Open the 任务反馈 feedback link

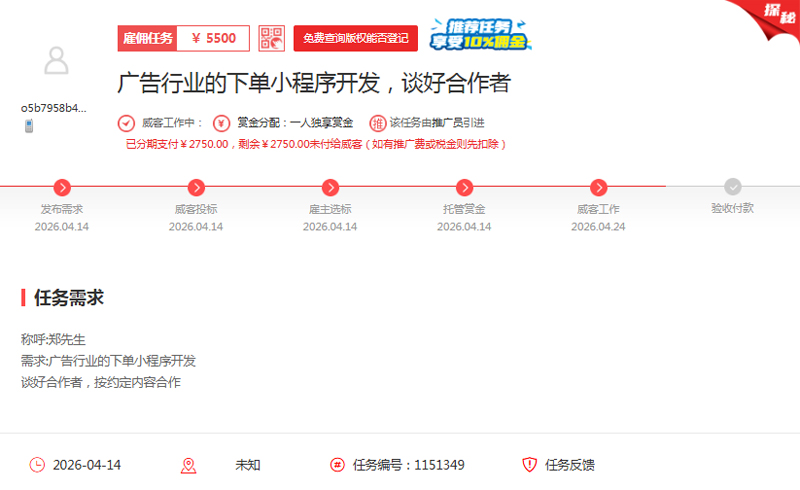click(570, 465)
